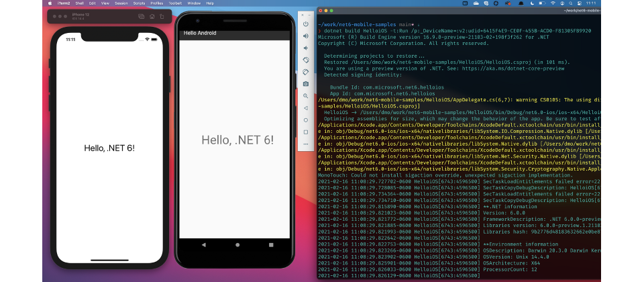Image resolution: width=644 pixels, height=282 pixels.
Task: Click the emulator toolbar back triangle
Action: click(306, 108)
